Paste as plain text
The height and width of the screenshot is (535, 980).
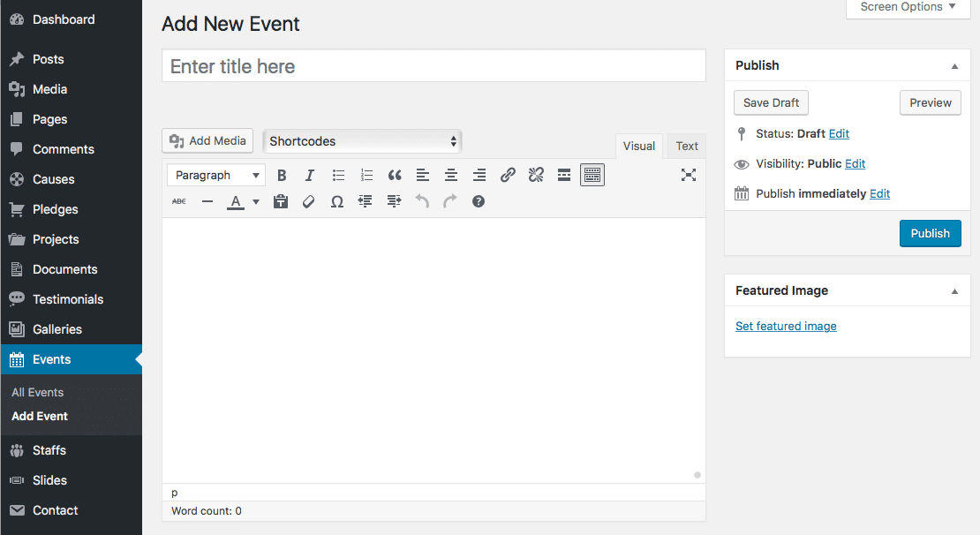tap(281, 201)
